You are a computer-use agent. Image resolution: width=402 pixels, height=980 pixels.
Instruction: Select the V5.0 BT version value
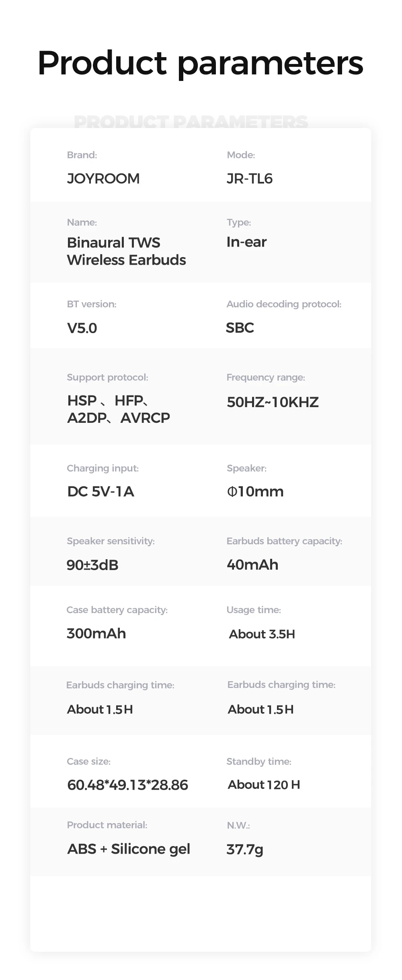tap(82, 328)
